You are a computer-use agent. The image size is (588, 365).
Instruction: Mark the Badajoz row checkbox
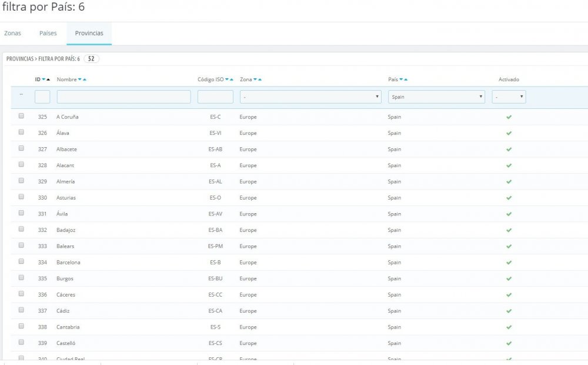[x=21, y=229]
